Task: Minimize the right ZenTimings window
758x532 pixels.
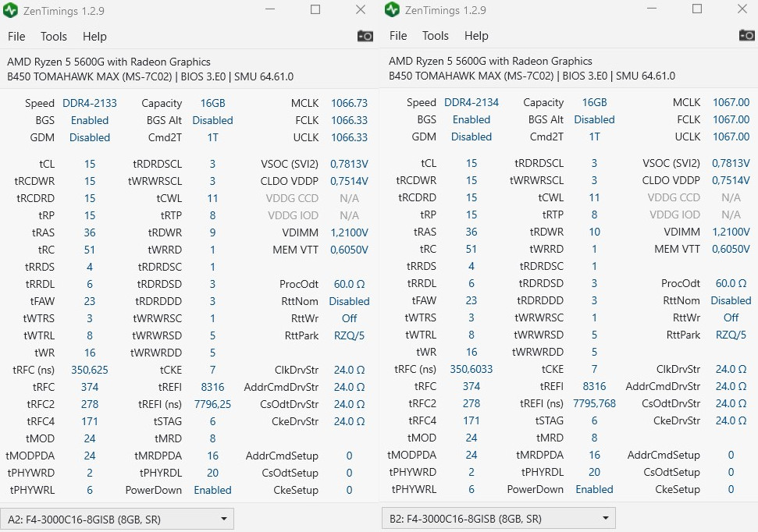Action: [652, 9]
